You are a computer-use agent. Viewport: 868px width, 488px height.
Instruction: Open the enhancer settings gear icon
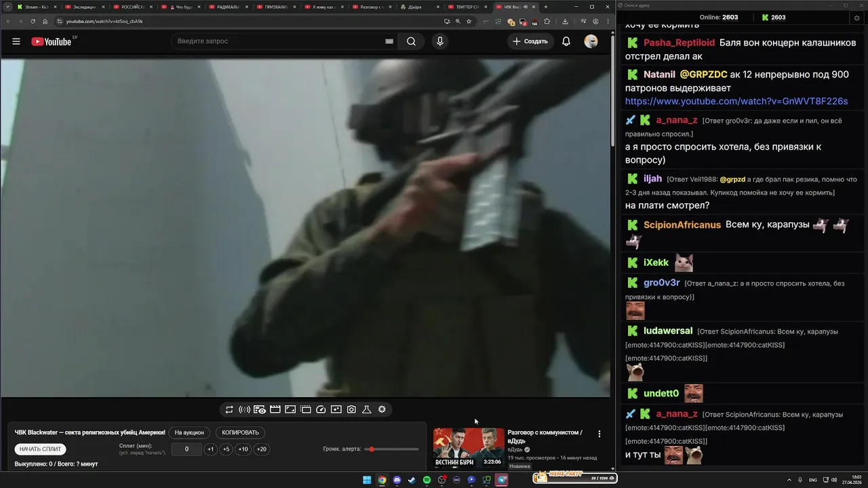pos(382,409)
